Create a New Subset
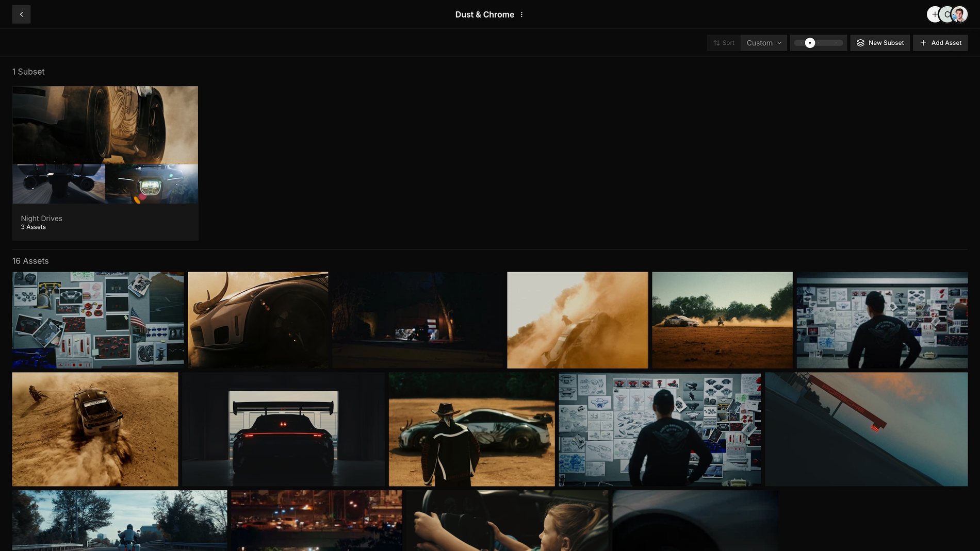 tap(880, 43)
